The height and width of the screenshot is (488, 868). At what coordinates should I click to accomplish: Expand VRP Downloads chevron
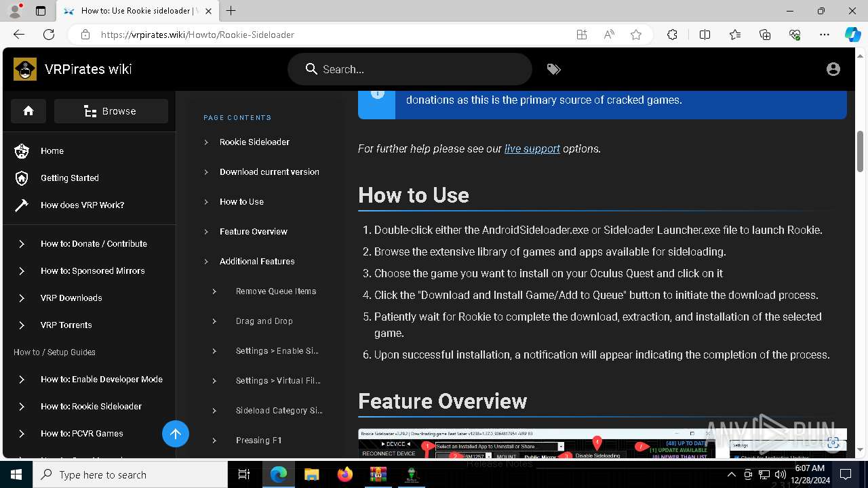click(x=22, y=298)
